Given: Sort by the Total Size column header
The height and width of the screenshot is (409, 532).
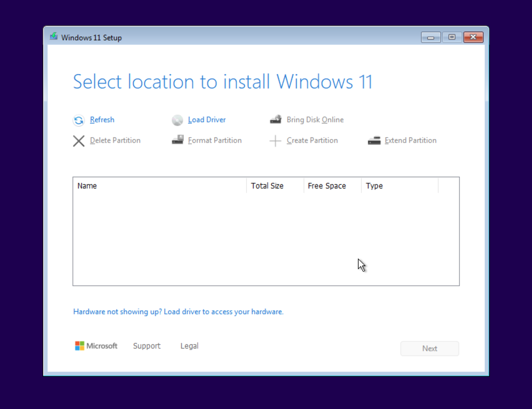Looking at the screenshot, I should [x=275, y=186].
